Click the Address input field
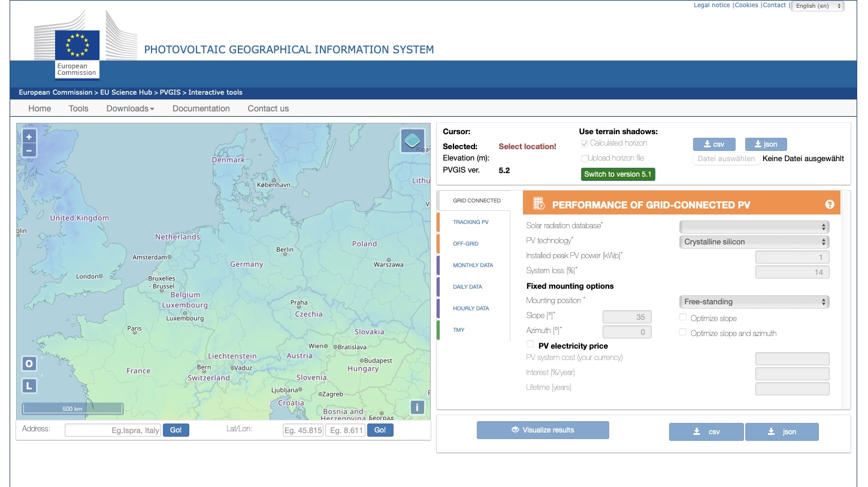Image resolution: width=868 pixels, height=487 pixels. (x=113, y=430)
